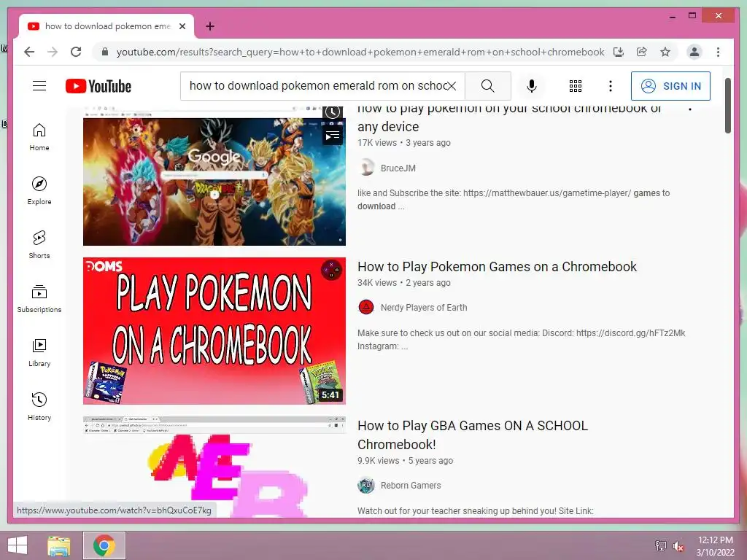Visit Nerdy Players of Earth channel

424,308
